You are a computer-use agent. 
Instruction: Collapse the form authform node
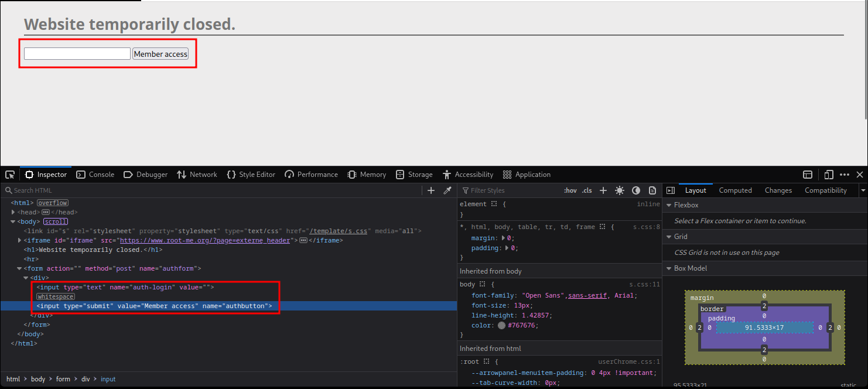[19, 268]
